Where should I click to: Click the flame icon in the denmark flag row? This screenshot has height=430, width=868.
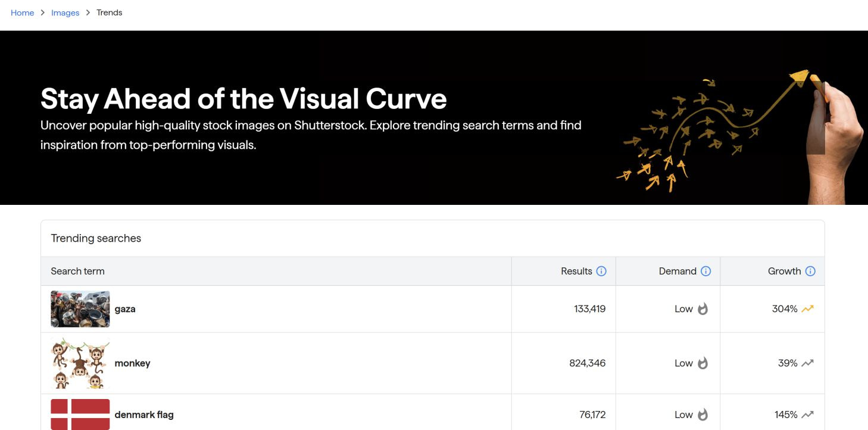coord(703,415)
